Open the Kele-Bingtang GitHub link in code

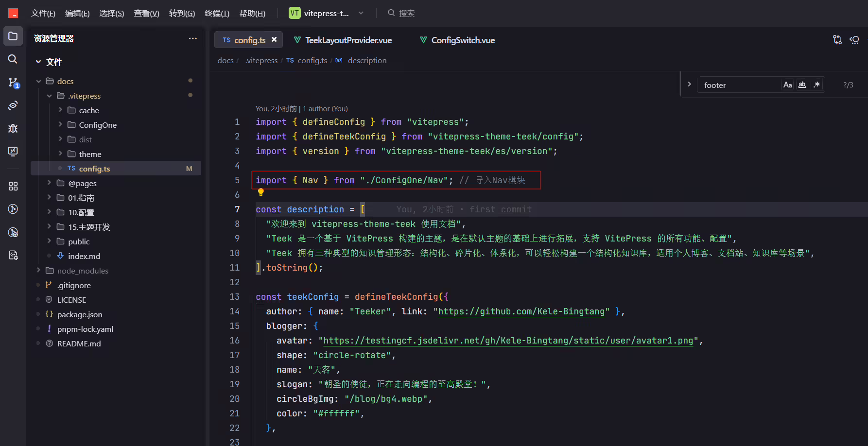(x=521, y=311)
